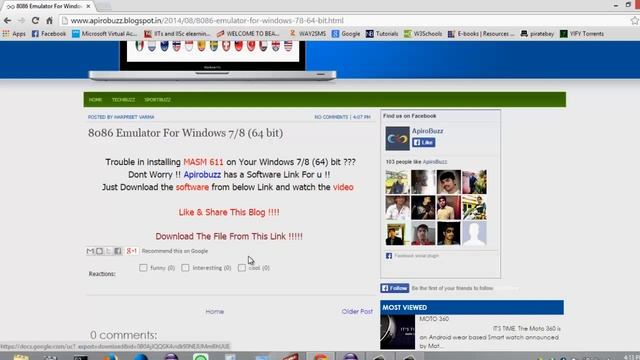Open the NO COMMENTS link

[x=331, y=117]
